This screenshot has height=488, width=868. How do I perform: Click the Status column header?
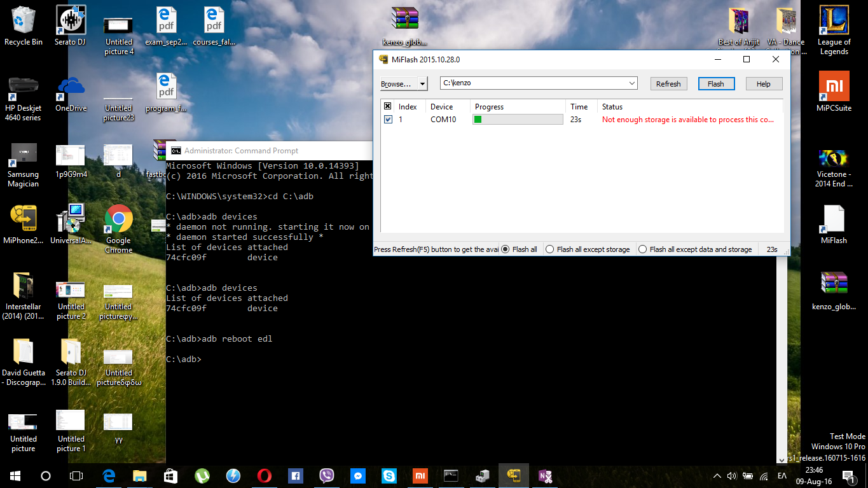coord(612,107)
